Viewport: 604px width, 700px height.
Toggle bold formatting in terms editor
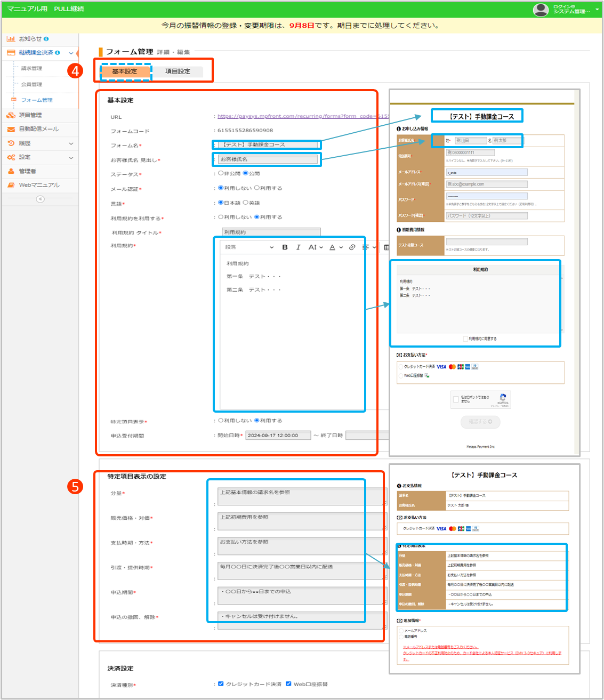click(x=285, y=247)
